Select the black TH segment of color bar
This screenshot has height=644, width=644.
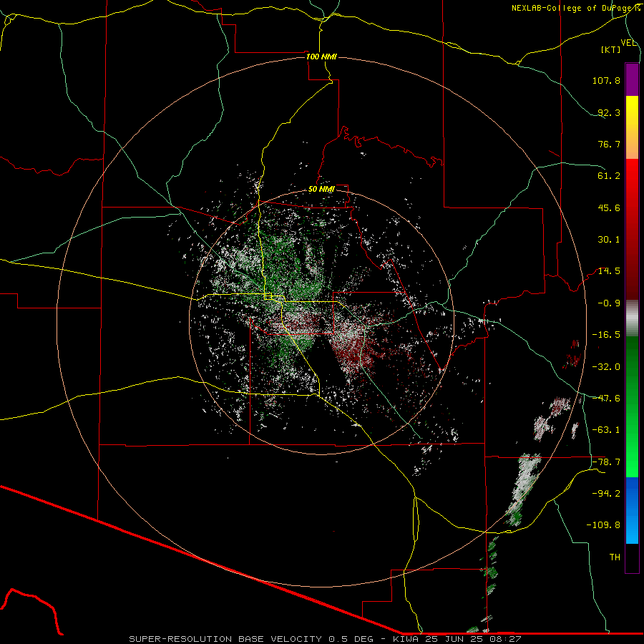632,557
